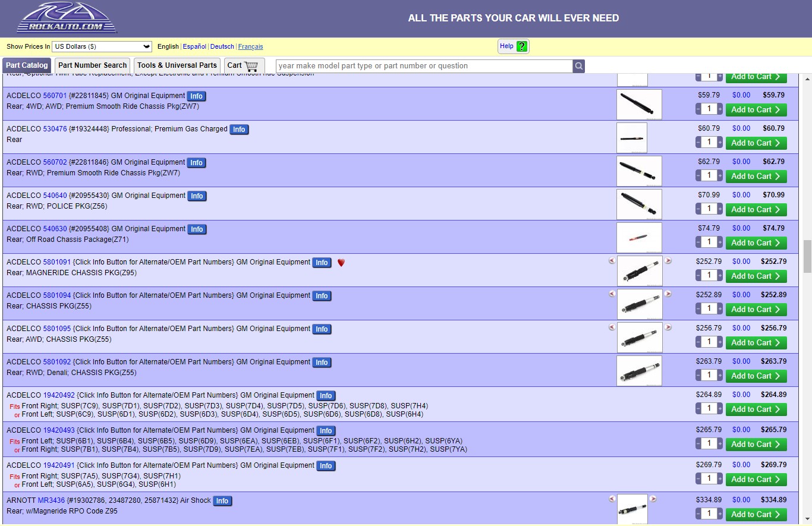This screenshot has width=812, height=526.
Task: Open the Cart tab
Action: pos(244,65)
